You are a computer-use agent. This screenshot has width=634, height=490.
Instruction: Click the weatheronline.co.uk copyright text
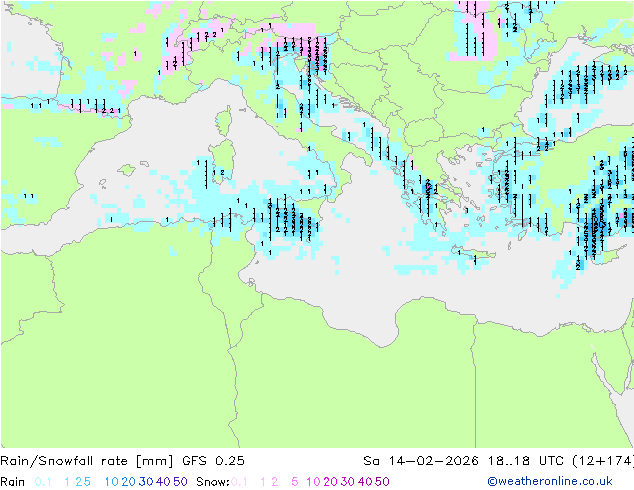point(550,481)
